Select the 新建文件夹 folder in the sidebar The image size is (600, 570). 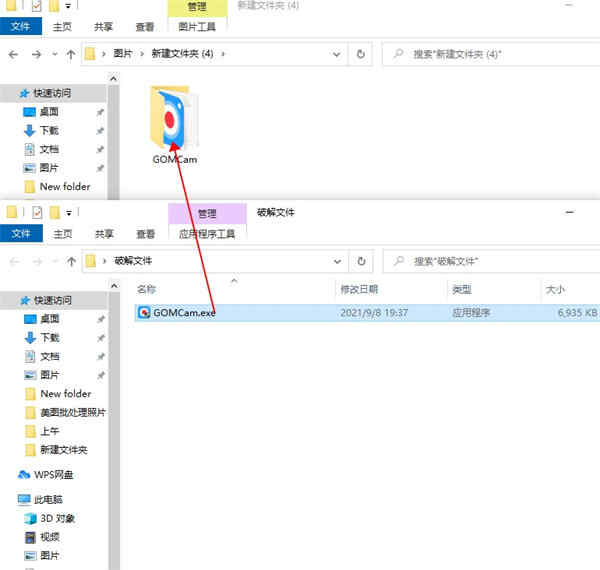[64, 450]
